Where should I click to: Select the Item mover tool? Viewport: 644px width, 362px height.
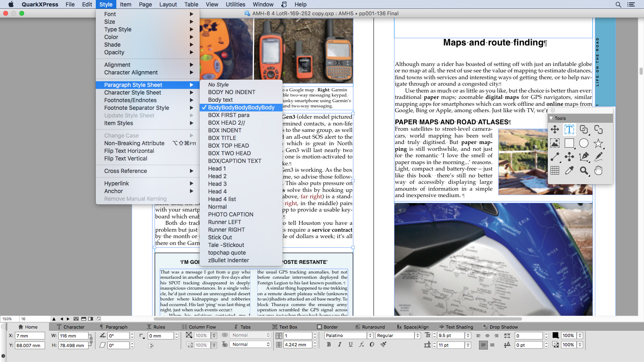555,130
